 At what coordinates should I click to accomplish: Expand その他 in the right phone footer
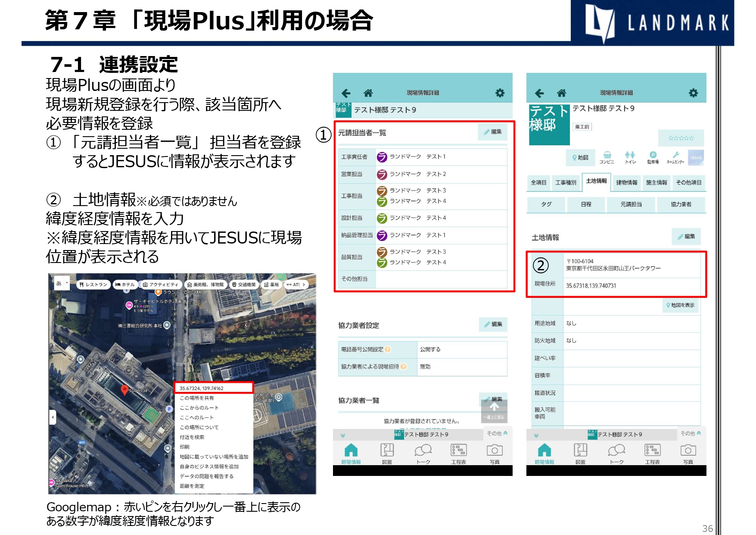pos(691,434)
